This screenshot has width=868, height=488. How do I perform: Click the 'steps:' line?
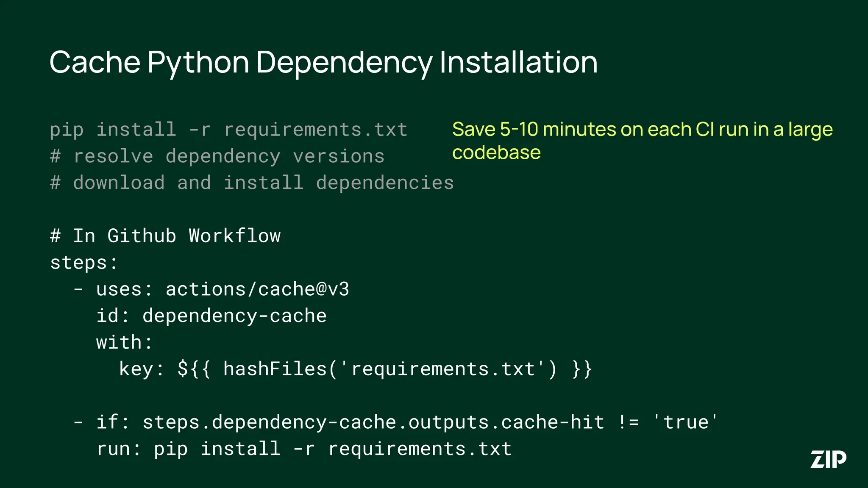point(84,263)
